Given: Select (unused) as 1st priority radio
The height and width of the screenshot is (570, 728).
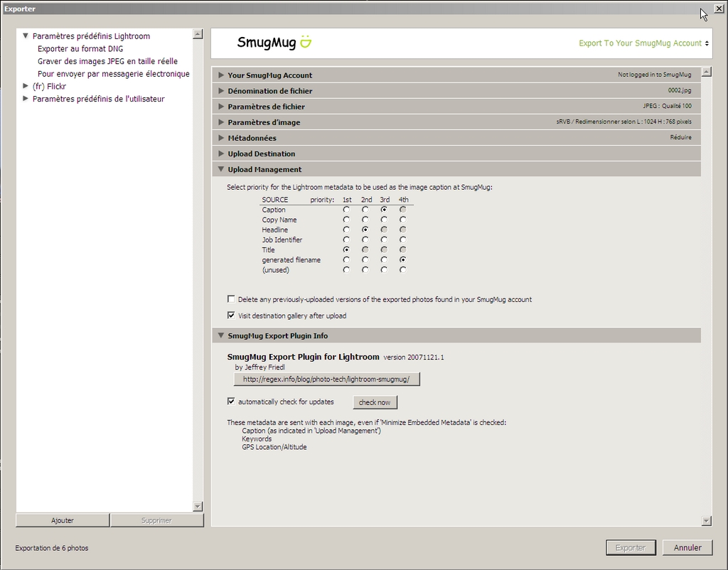Looking at the screenshot, I should click(346, 269).
